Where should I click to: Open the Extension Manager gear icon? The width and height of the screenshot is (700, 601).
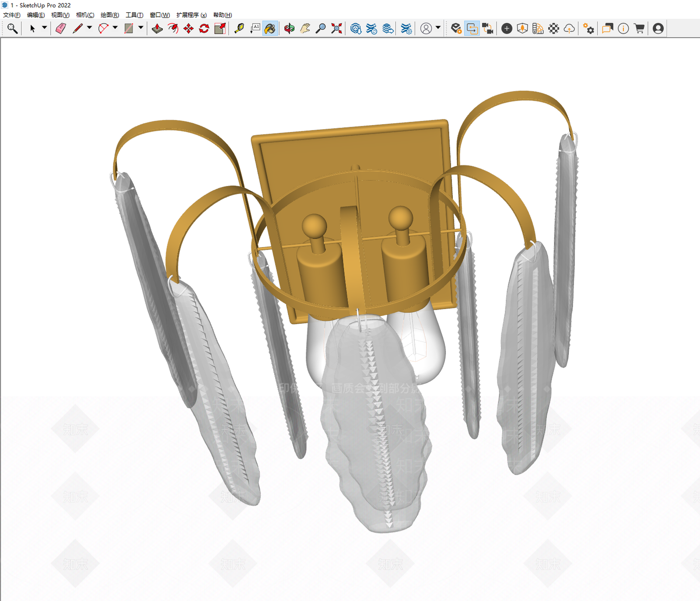[x=406, y=28]
